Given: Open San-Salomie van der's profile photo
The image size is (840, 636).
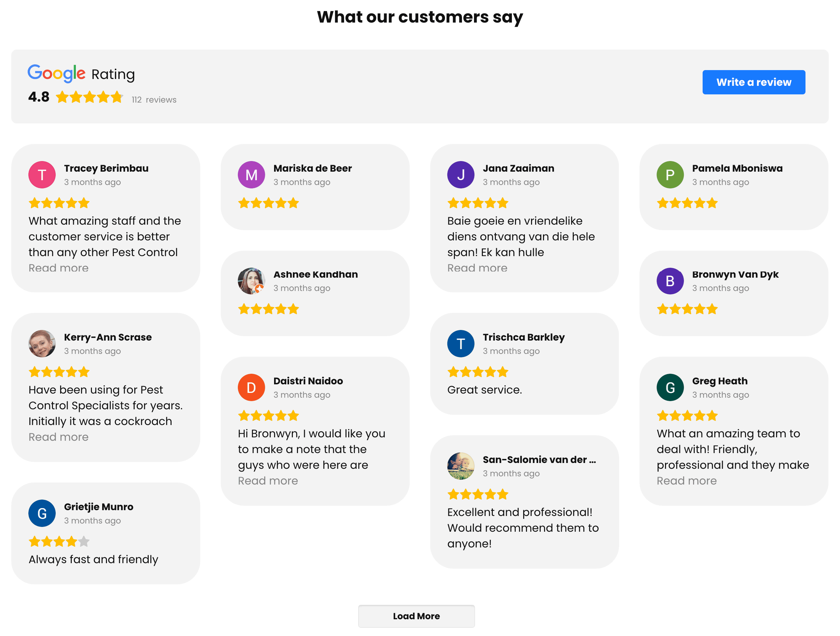Looking at the screenshot, I should click(461, 466).
